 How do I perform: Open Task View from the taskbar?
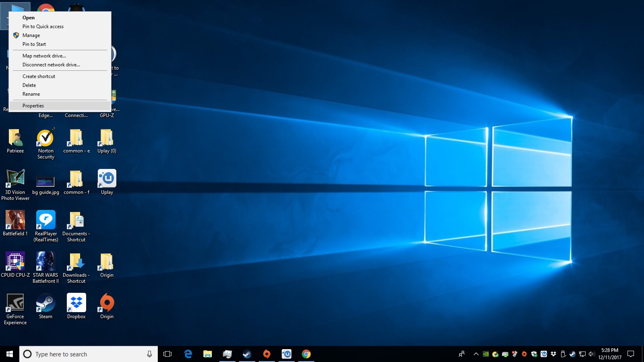pos(167,354)
